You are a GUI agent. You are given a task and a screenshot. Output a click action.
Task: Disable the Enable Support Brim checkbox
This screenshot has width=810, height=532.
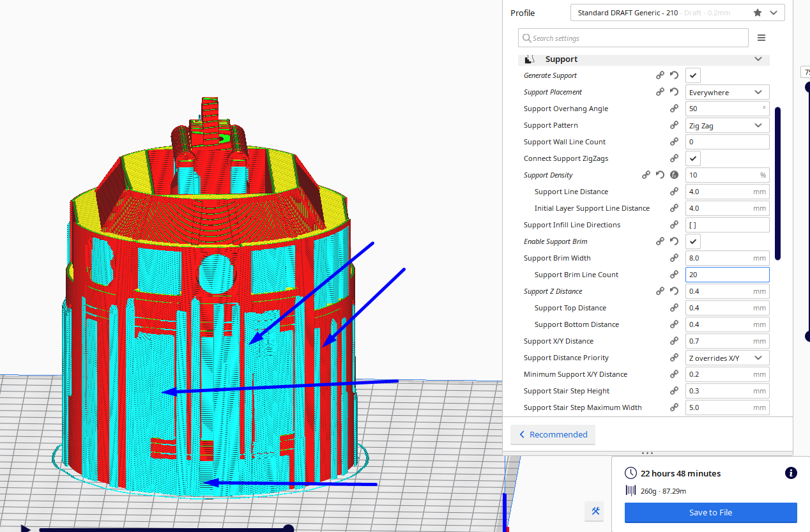coord(692,241)
